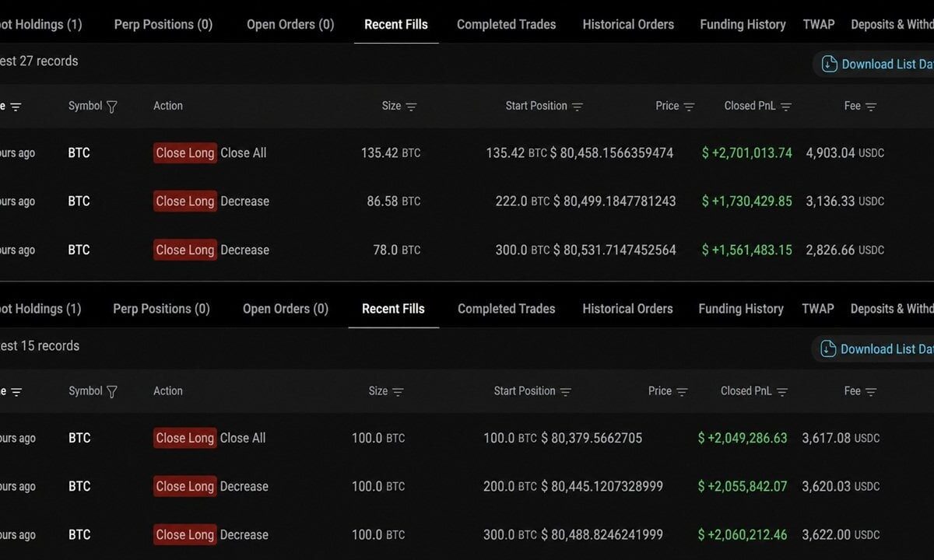Open Recent Fills tab in the top panel
The height and width of the screenshot is (560, 934).
tap(396, 24)
